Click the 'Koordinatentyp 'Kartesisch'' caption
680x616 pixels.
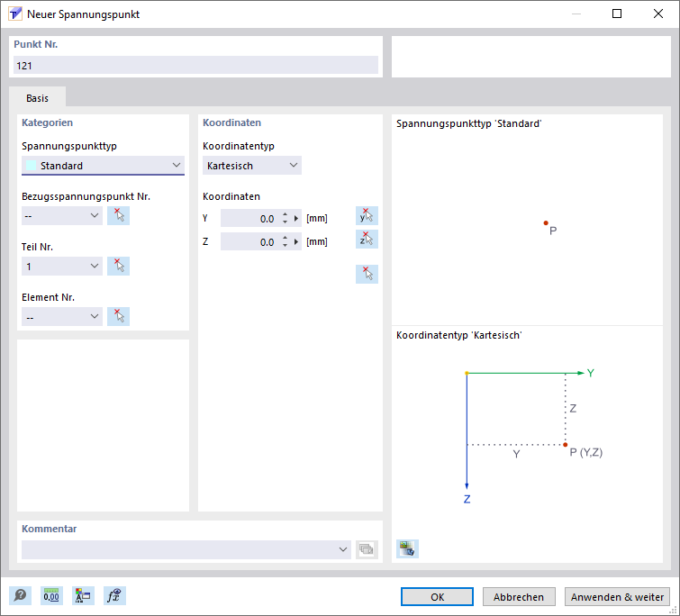tap(458, 335)
